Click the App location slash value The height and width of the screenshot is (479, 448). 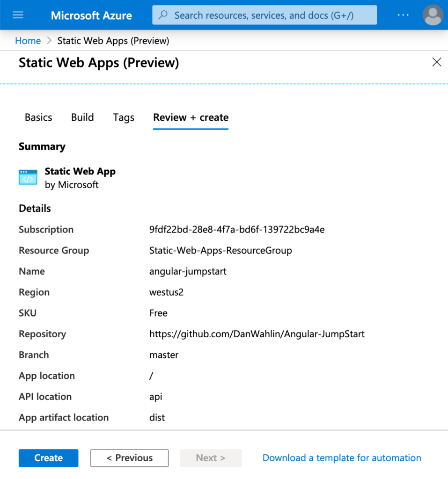[151, 376]
